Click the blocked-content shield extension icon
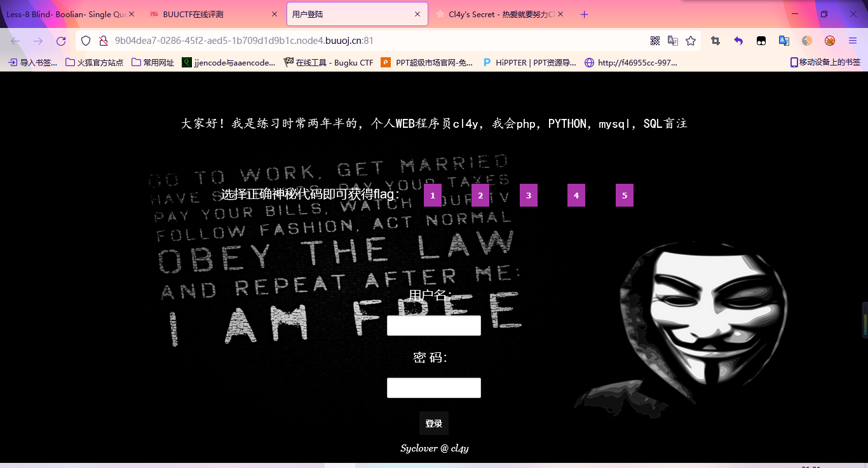Viewport: 868px width, 468px height. [x=830, y=40]
